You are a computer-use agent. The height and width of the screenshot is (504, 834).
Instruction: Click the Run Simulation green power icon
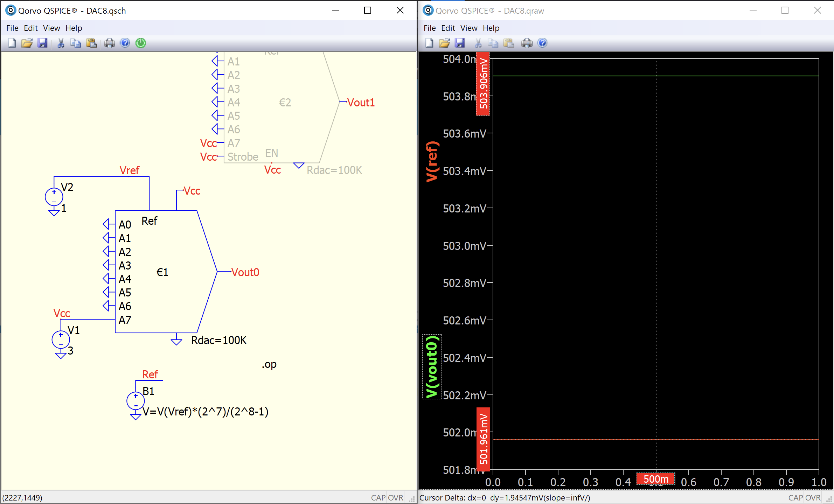tap(141, 43)
